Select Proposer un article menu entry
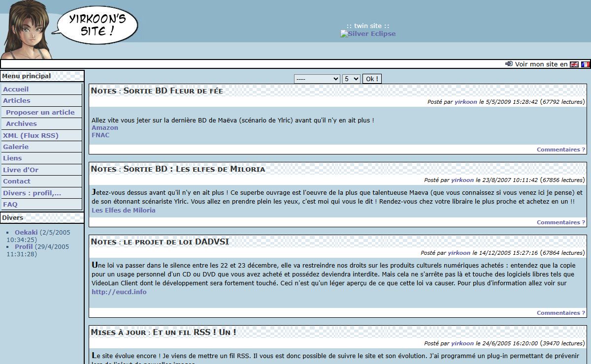The width and height of the screenshot is (591, 364). tap(40, 112)
